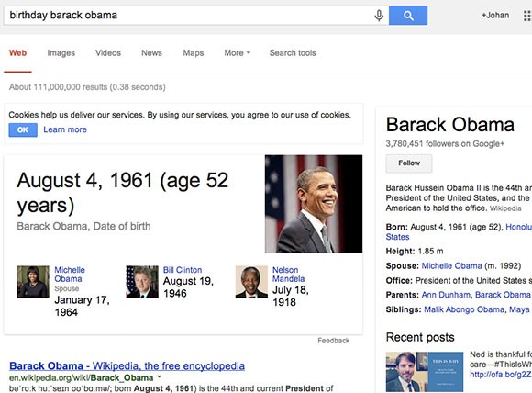Click Bill Clinton's thumbnail photo
The height and width of the screenshot is (393, 532).
(142, 282)
